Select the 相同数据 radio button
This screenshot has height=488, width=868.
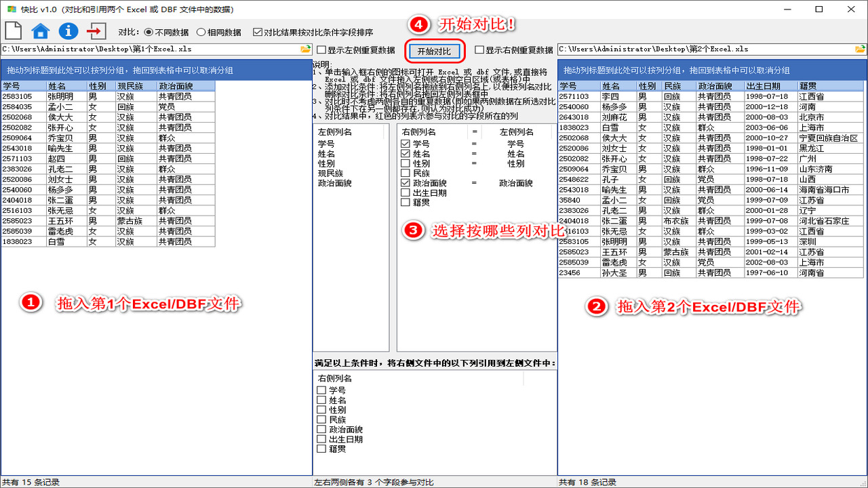(200, 30)
